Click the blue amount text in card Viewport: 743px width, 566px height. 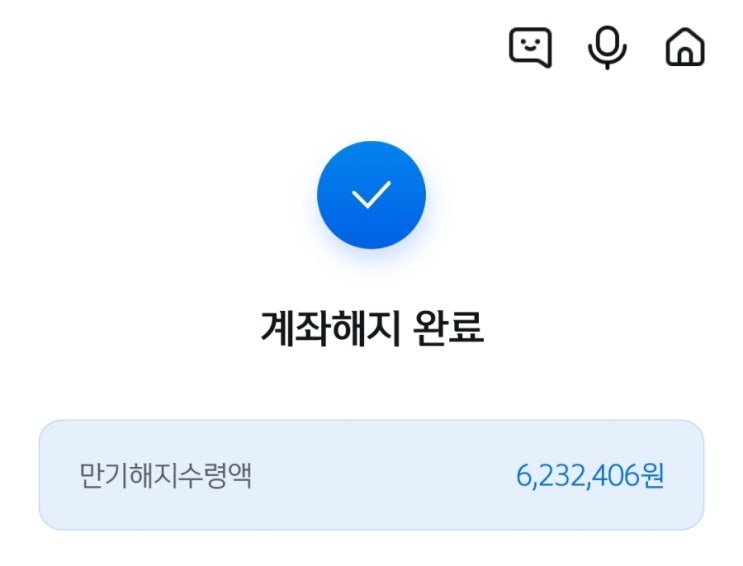(590, 475)
